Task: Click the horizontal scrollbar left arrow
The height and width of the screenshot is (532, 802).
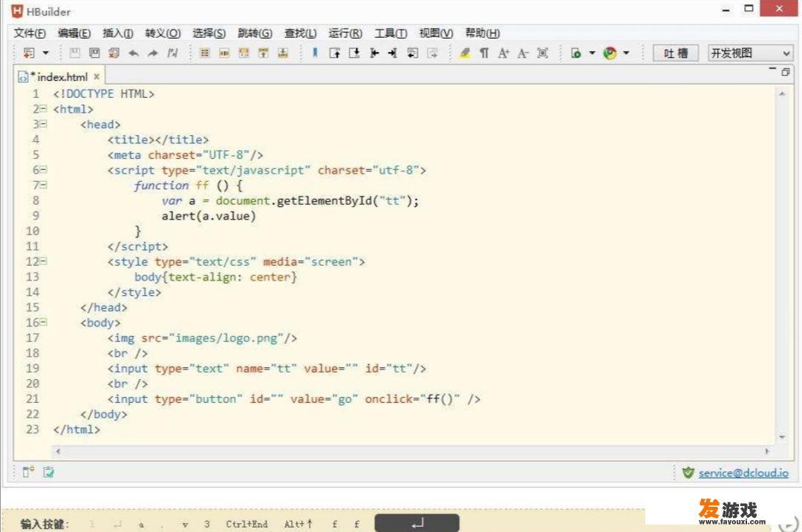Action: pos(58,451)
